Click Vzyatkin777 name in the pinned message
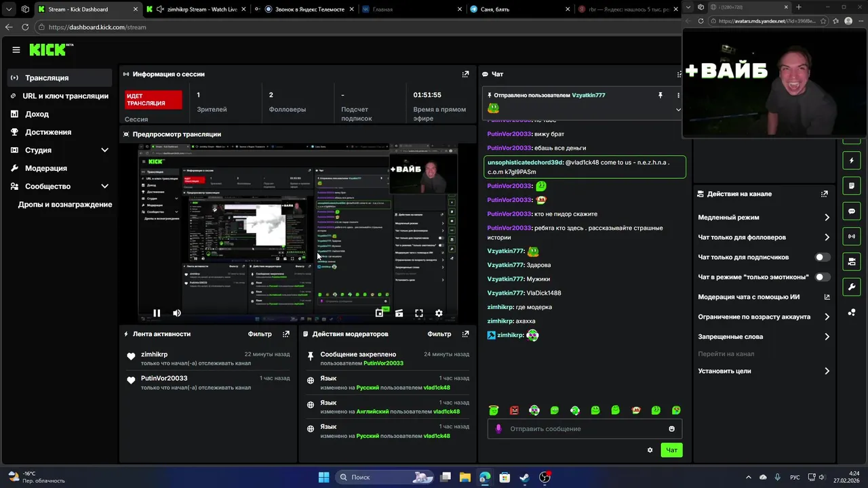The height and width of the screenshot is (488, 868). pyautogui.click(x=589, y=96)
